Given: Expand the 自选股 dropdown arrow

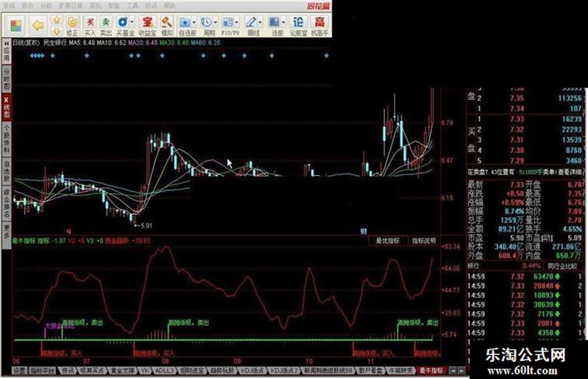Looking at the screenshot, I should 194,22.
